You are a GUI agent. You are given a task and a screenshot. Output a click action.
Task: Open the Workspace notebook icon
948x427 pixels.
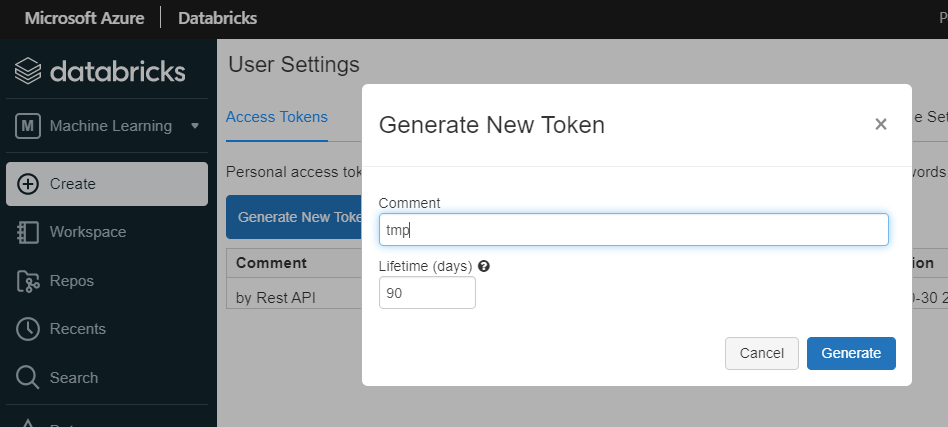click(28, 232)
